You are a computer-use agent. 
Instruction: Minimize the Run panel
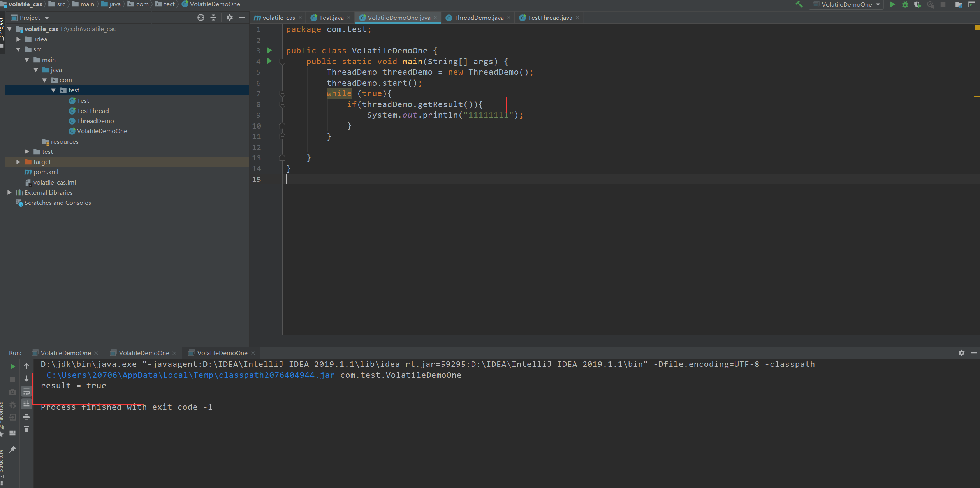[974, 353]
